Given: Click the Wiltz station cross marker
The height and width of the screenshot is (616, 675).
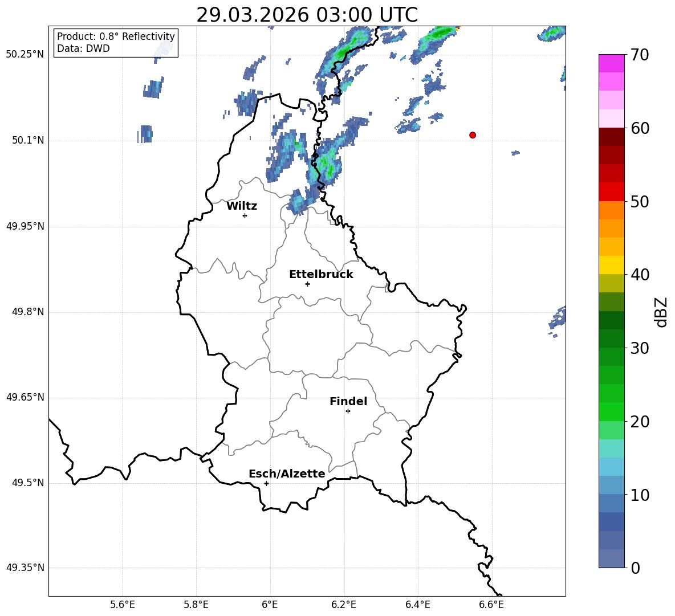Looking at the screenshot, I should click(245, 215).
